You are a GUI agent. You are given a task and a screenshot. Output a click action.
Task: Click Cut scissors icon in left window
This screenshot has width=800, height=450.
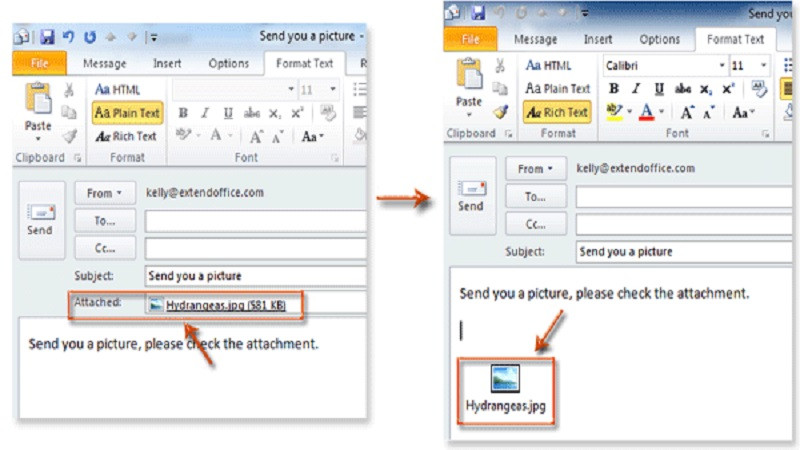69,90
